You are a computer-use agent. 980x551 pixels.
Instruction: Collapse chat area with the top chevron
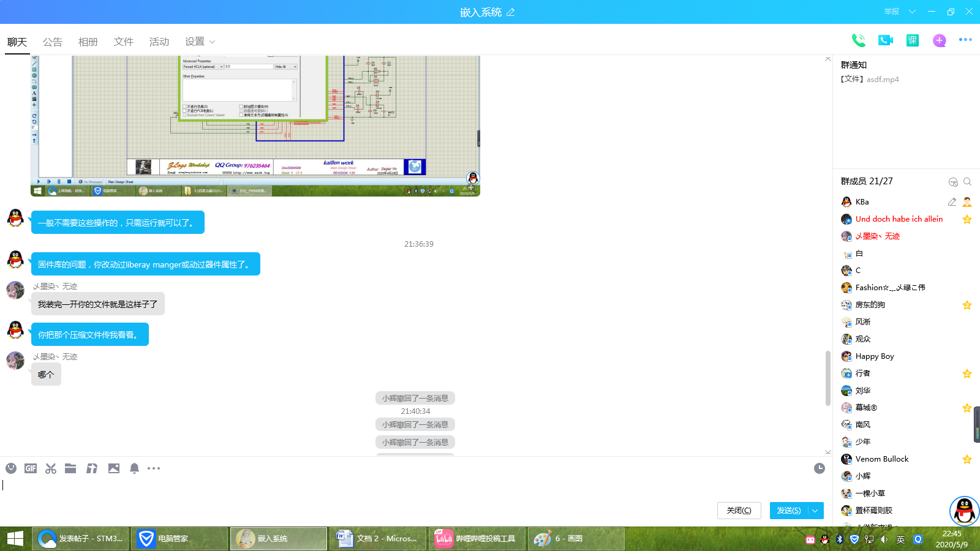pyautogui.click(x=828, y=59)
